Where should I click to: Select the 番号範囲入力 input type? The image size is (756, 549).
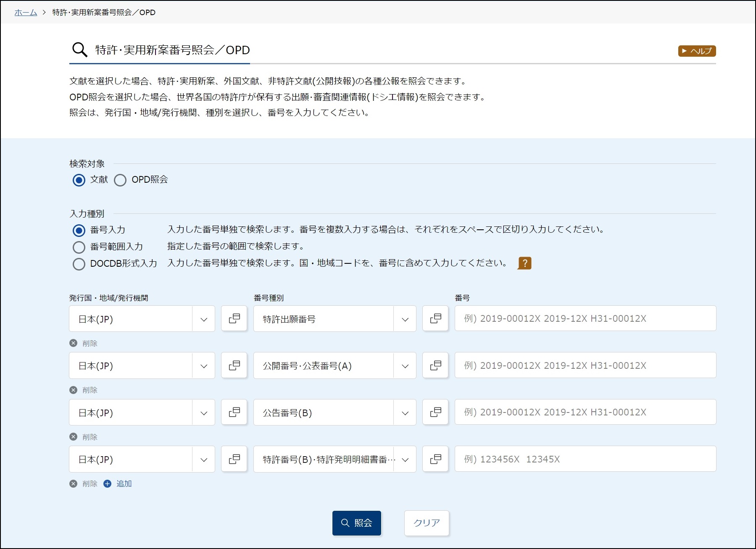pyautogui.click(x=79, y=247)
